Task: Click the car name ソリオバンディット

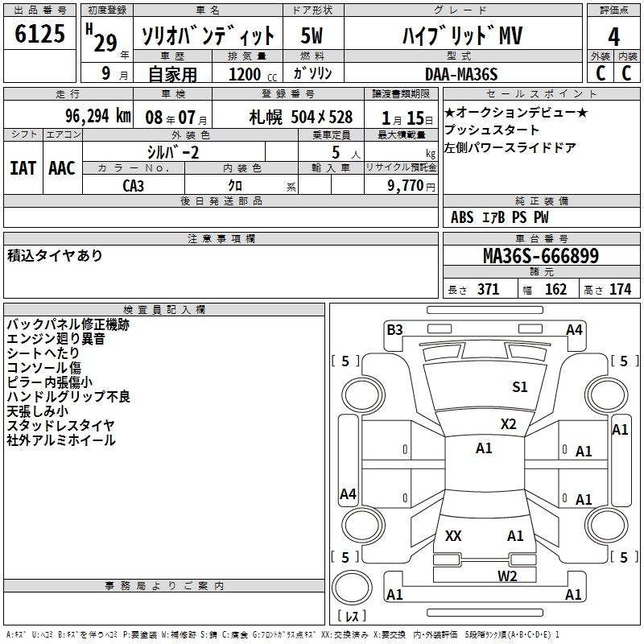Action: 208,35
